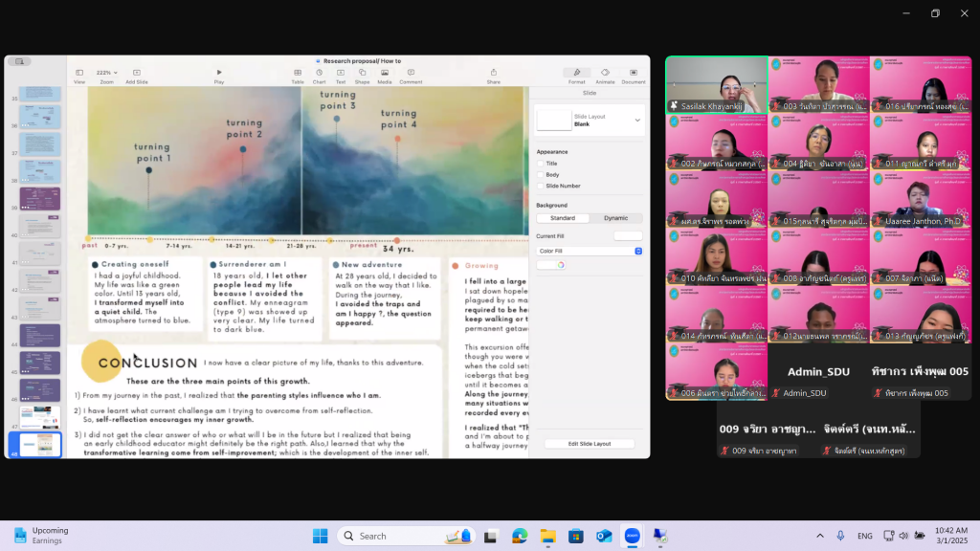980x551 pixels.
Task: Open the Shape picker in the toolbar
Action: tap(362, 73)
